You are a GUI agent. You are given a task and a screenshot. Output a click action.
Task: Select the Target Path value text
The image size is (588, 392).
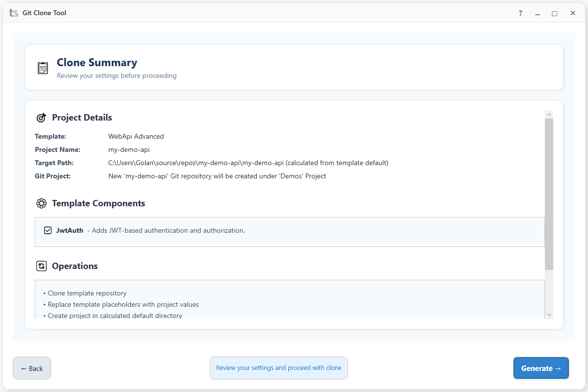pos(247,163)
